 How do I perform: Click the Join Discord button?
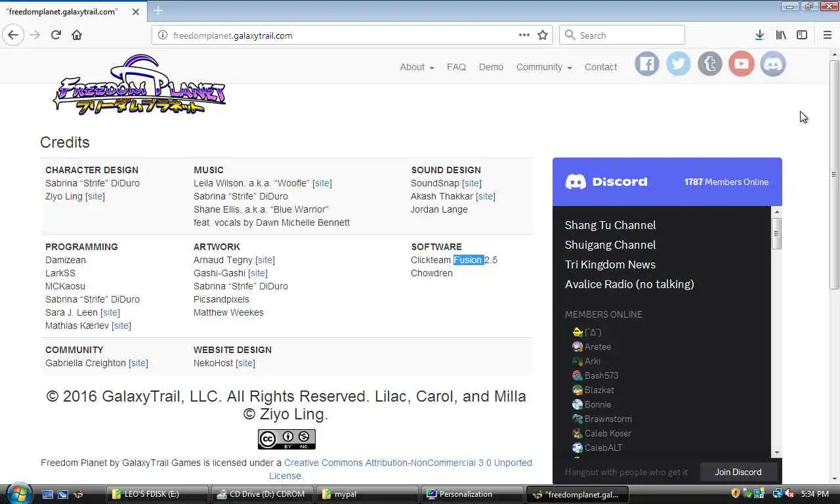pyautogui.click(x=738, y=472)
